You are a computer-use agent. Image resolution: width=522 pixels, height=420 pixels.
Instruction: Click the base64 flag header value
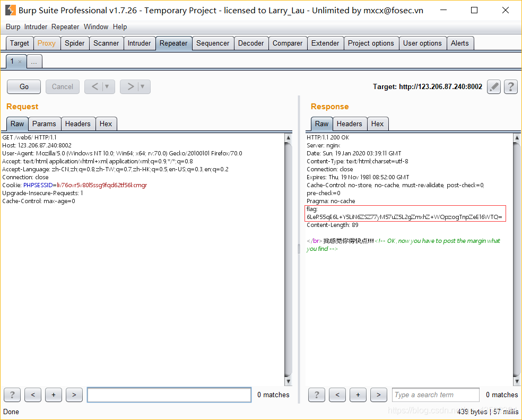[x=404, y=217]
